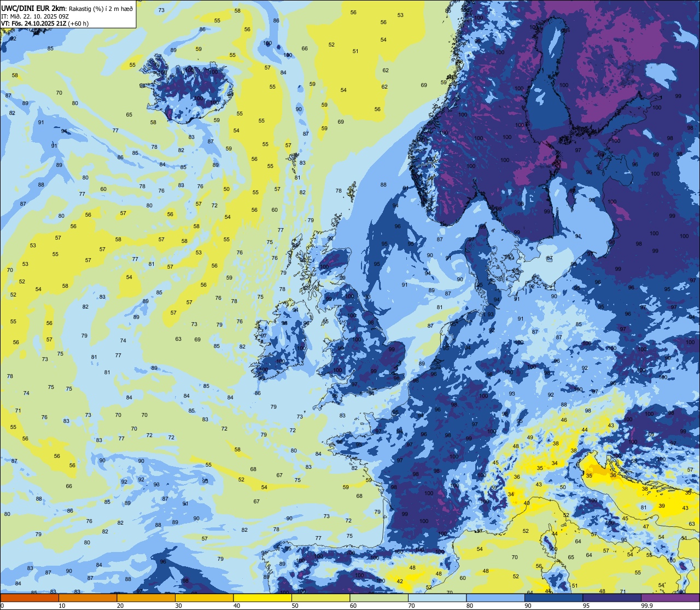This screenshot has height=610, width=700.
Task: Click the legend label 70
Action: pos(411,606)
